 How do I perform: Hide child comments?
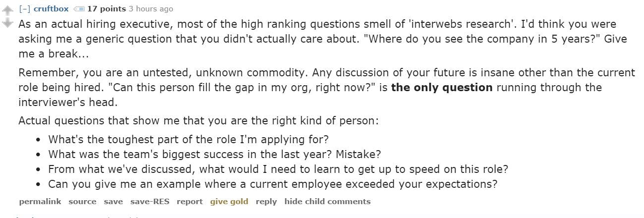point(327,202)
